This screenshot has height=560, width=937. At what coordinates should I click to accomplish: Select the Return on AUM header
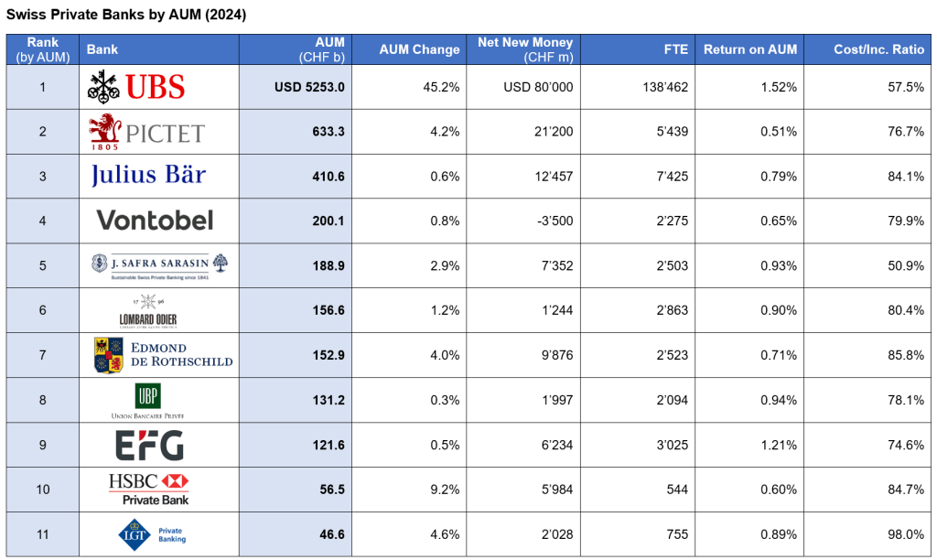pos(749,49)
